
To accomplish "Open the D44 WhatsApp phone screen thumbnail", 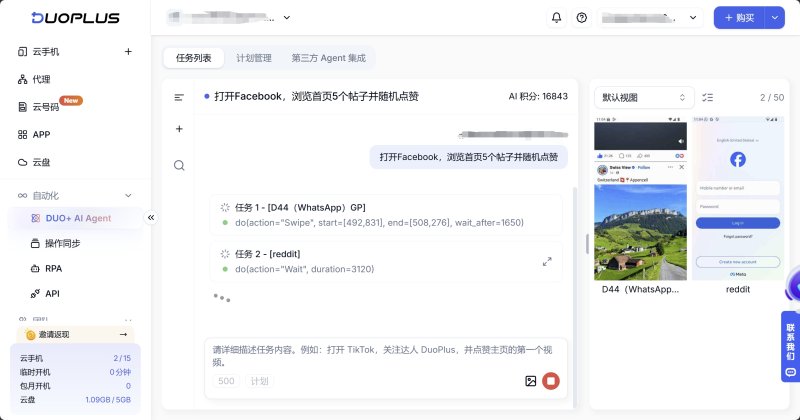I will (x=640, y=199).
